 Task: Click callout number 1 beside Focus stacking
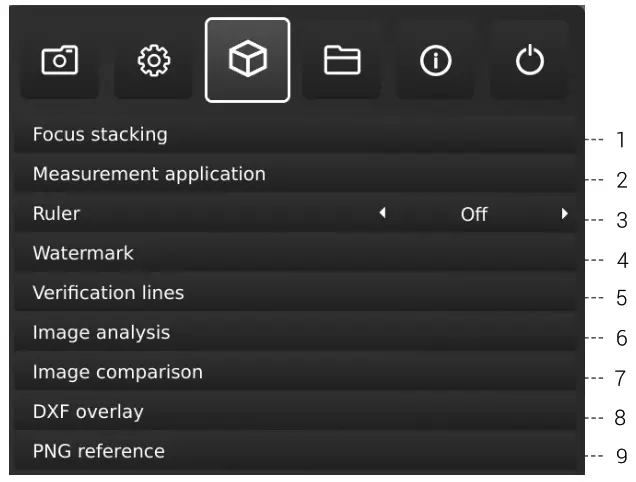pyautogui.click(x=620, y=139)
